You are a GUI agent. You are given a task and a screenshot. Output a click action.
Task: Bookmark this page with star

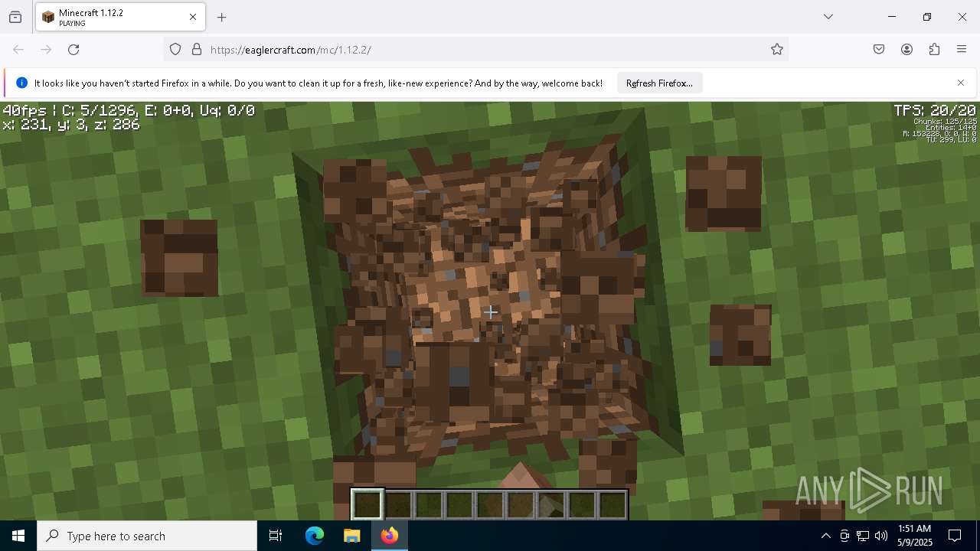coord(777,50)
